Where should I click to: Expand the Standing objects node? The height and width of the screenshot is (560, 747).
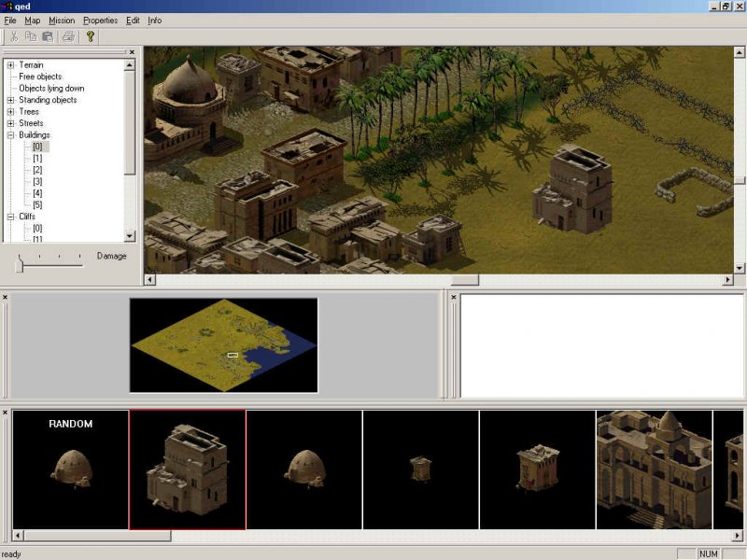pyautogui.click(x=10, y=100)
